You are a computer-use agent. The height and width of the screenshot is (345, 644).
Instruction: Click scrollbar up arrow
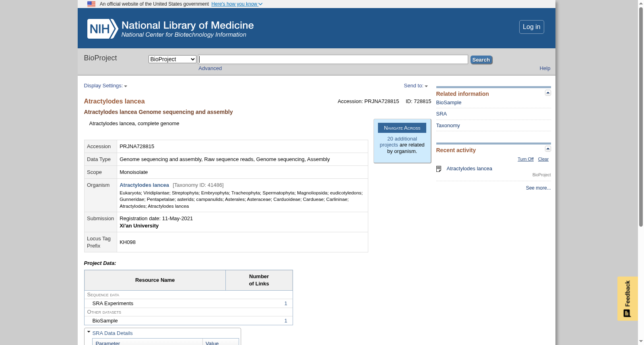click(x=641, y=3)
